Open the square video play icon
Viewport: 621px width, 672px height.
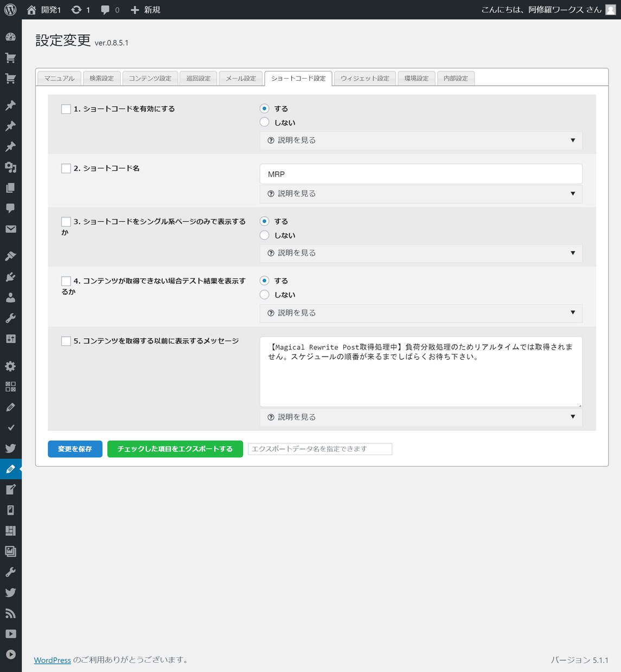10,634
